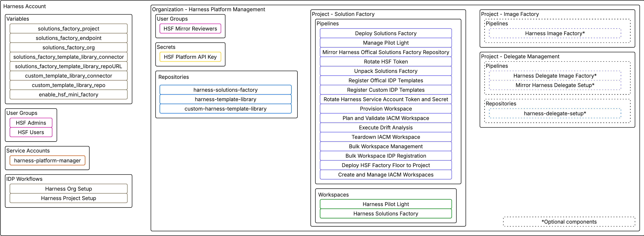Click the harness-platform-manager service account

point(48,160)
